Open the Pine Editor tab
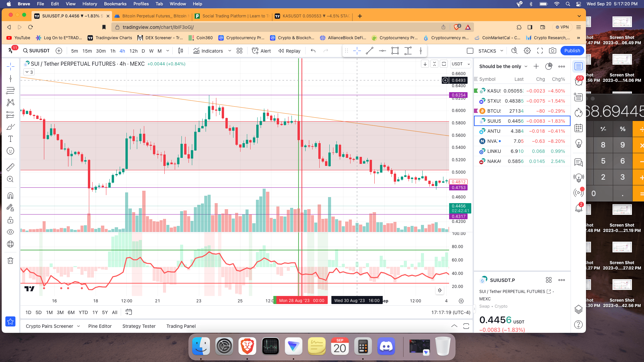The image size is (644, 362). pos(100,326)
